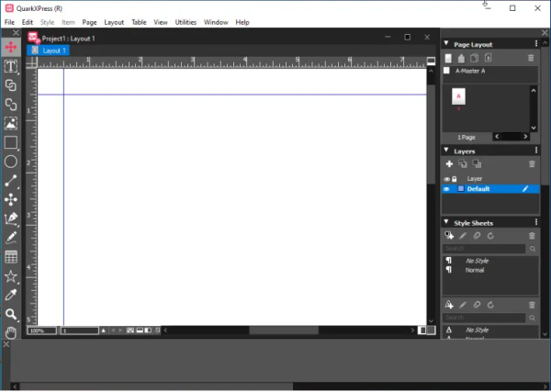This screenshot has width=551, height=392.
Task: Click character style sheet duplicate link icon
Action: tap(477, 305)
